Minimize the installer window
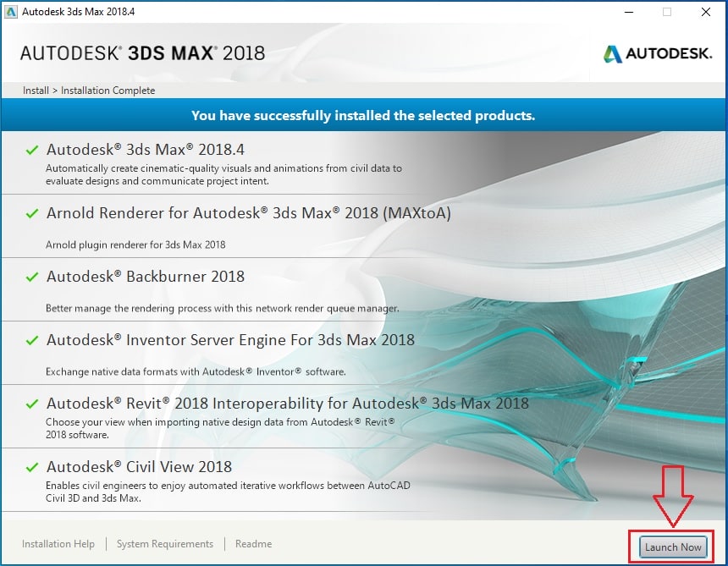The image size is (728, 566). click(x=629, y=12)
